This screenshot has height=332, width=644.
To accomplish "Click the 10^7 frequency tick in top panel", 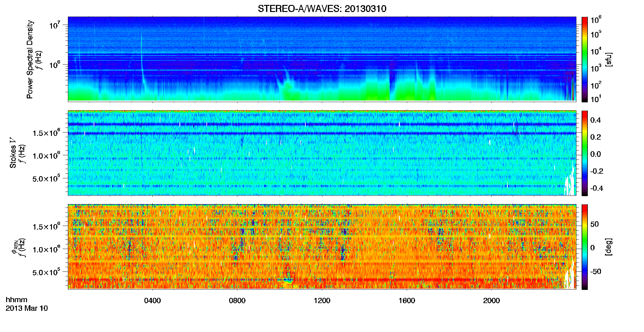I will click(x=55, y=25).
